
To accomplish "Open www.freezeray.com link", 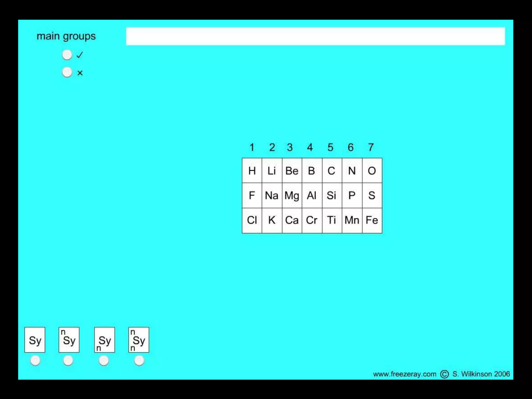I will point(404,374).
